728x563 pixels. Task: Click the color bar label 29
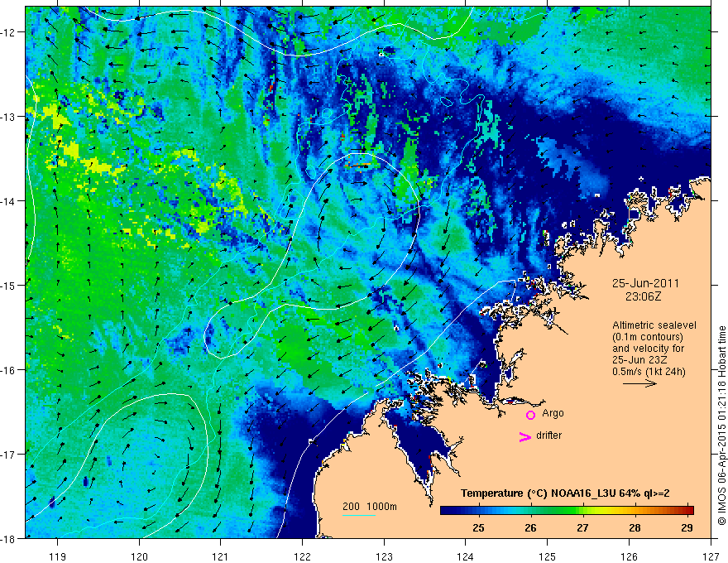pyautogui.click(x=687, y=527)
